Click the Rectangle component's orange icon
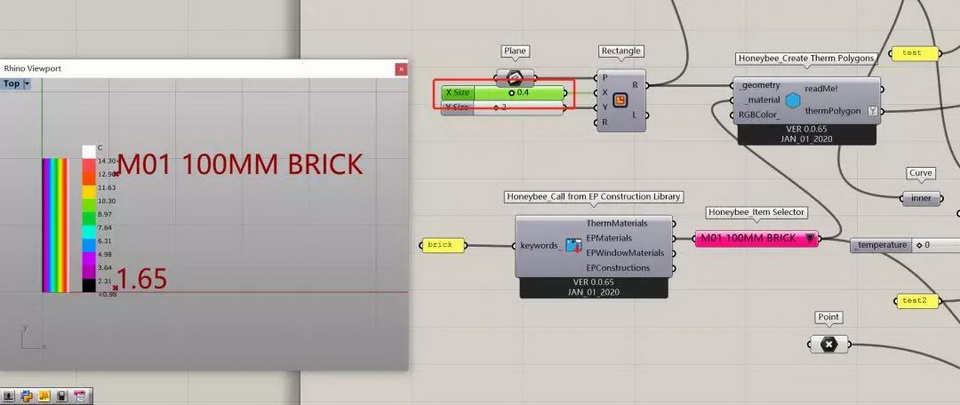The width and height of the screenshot is (960, 405). tap(620, 100)
